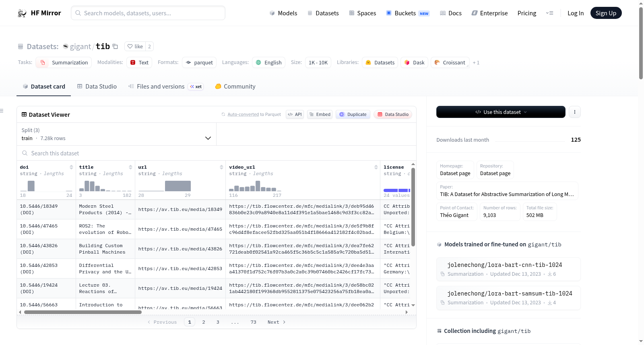Click the HF Mirror logo icon
This screenshot has height=345, width=644.
(x=22, y=13)
